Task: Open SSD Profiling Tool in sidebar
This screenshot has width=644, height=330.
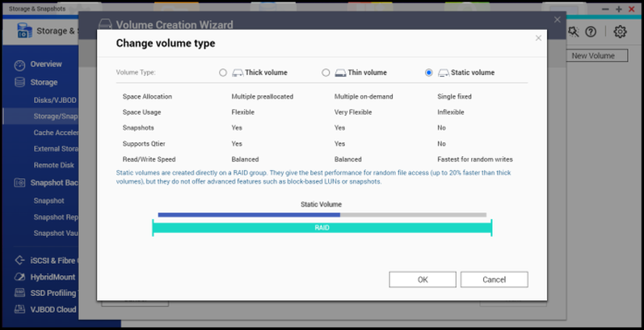Action: pyautogui.click(x=54, y=293)
